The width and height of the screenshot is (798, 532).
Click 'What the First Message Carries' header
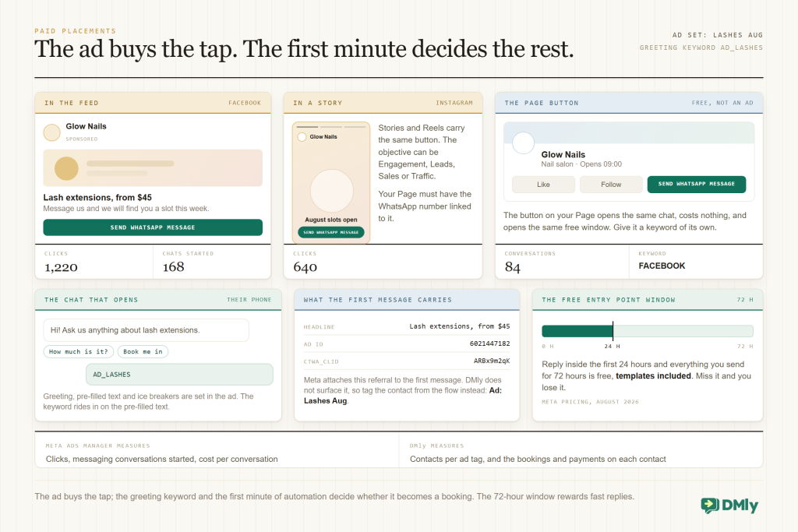[x=407, y=300]
